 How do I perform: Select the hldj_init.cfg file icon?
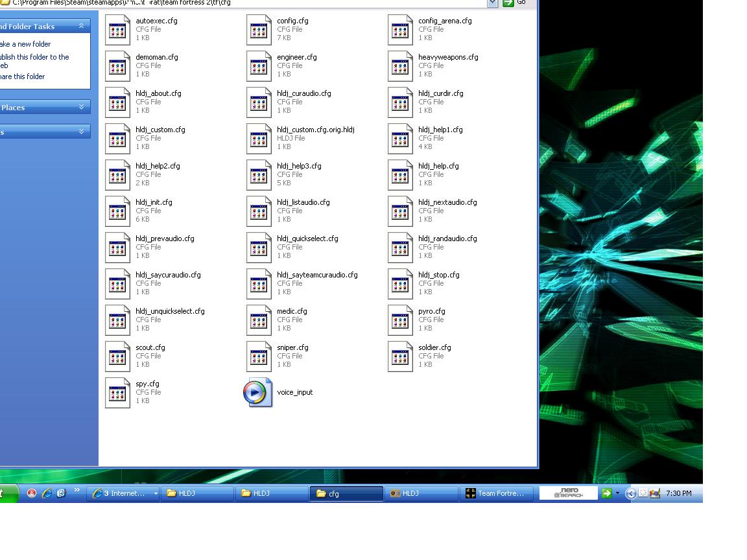[117, 211]
